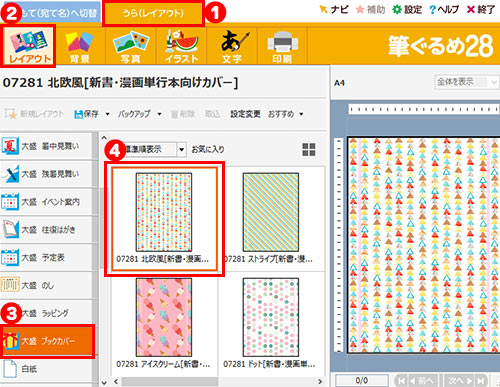Image resolution: width=500 pixels, height=387 pixels.
Task: Click the 北欧風 pattern preview canvas
Action: click(x=423, y=245)
